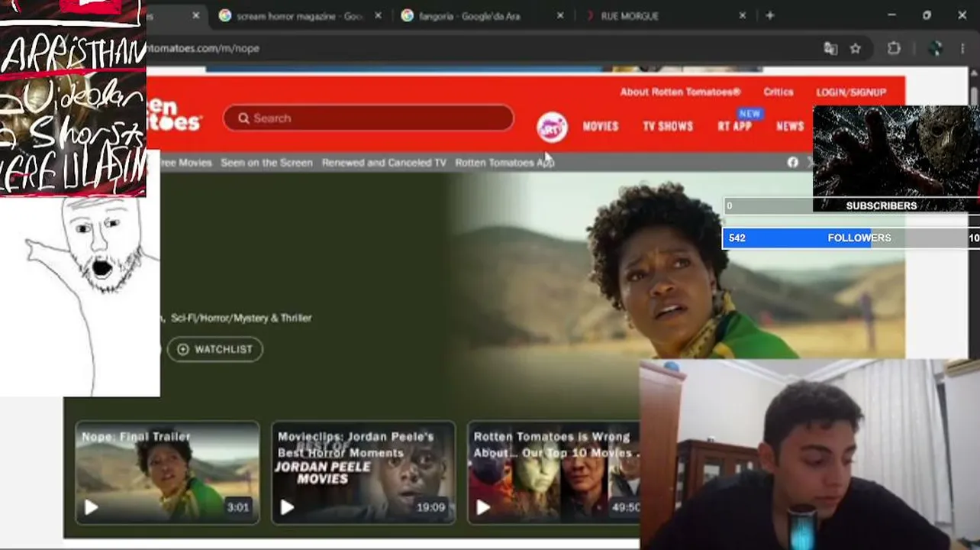980x550 pixels.
Task: Click the Sci-Fi/Horror/Mystery & Thriller genre text
Action: pyautogui.click(x=241, y=318)
